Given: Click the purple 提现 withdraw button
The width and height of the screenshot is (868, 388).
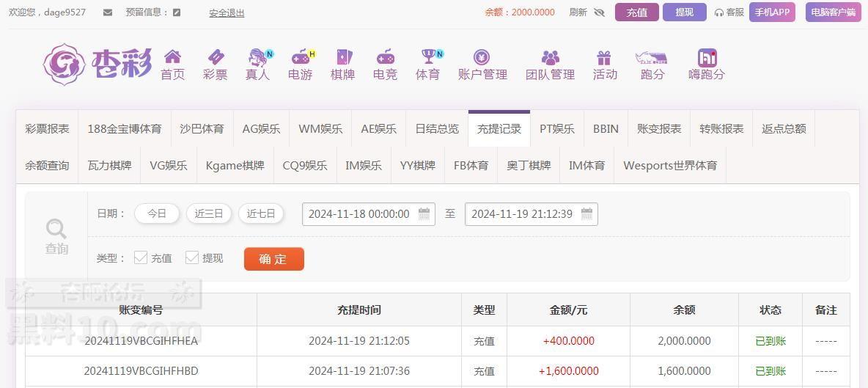Looking at the screenshot, I should [684, 12].
